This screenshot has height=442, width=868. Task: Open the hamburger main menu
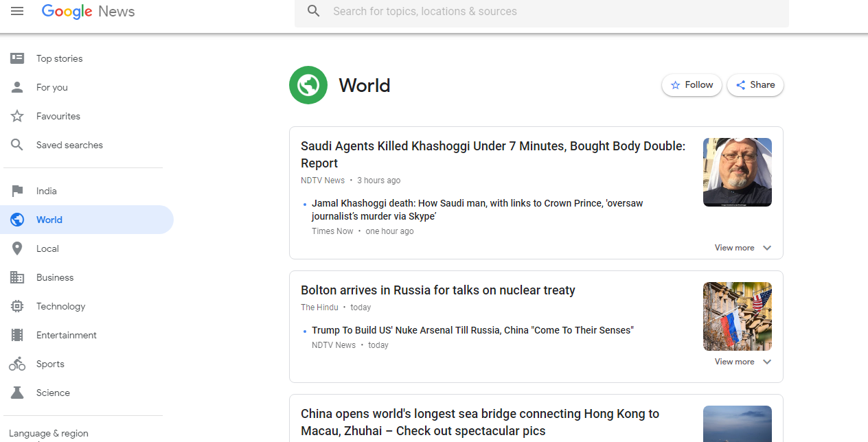[17, 11]
